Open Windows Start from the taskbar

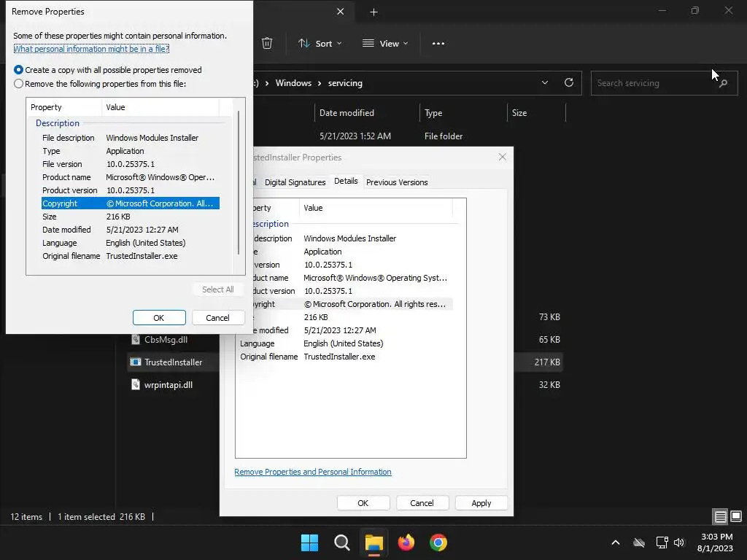pos(309,542)
